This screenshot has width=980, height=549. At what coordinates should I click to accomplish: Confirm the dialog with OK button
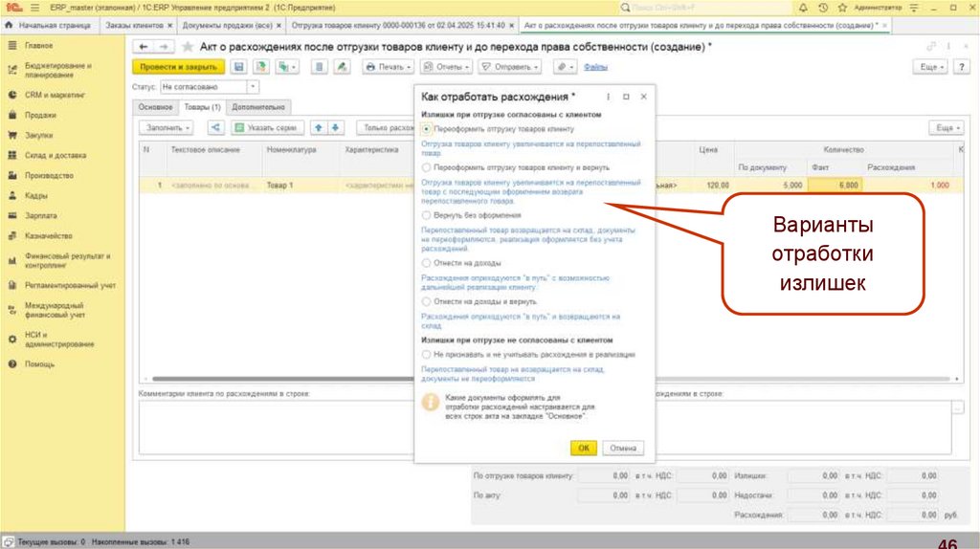click(583, 448)
